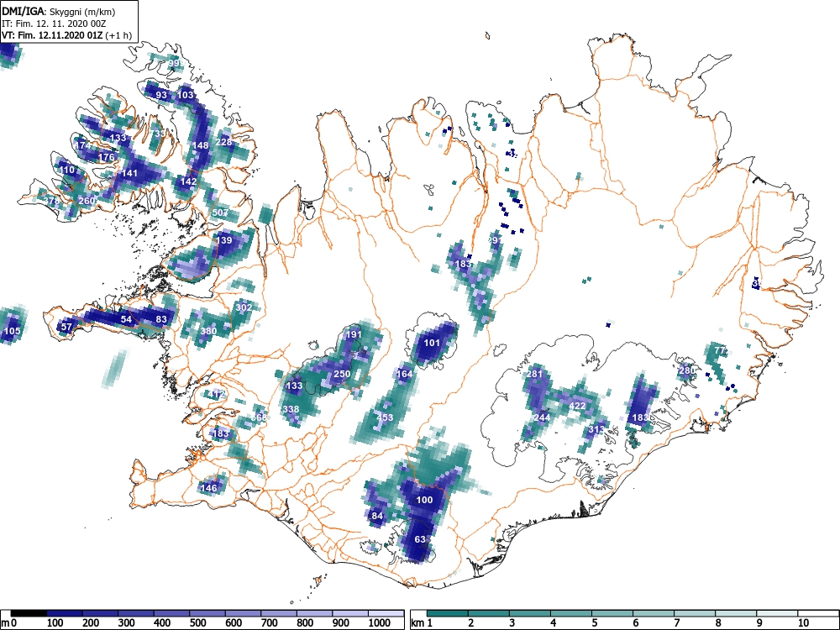Click the map value '57' on the peninsula tip

66,327
